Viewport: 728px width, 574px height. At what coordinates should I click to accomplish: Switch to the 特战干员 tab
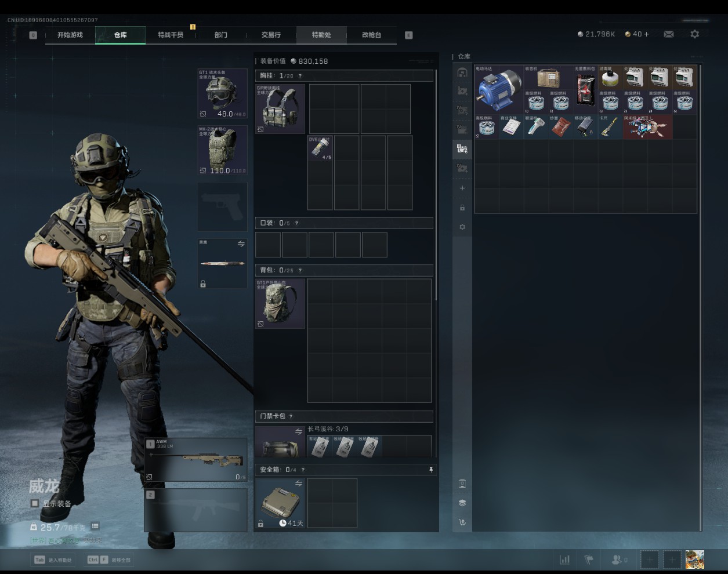pos(171,35)
